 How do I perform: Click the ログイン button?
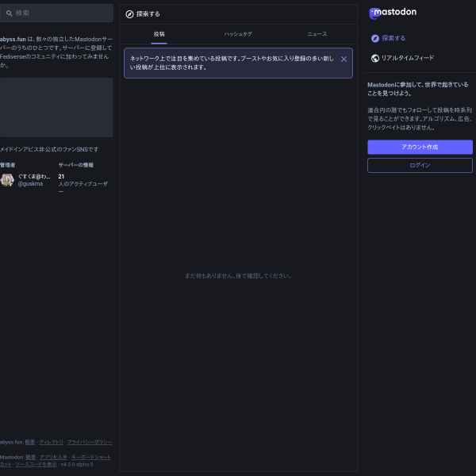(420, 166)
